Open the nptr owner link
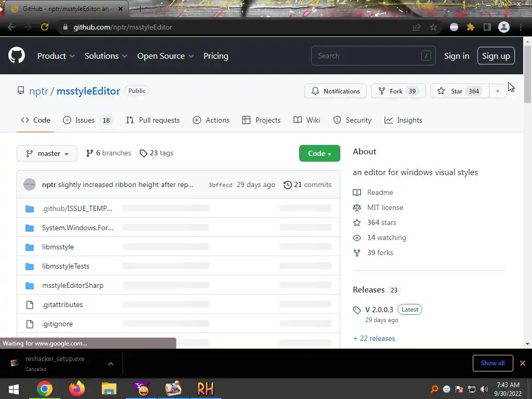The height and width of the screenshot is (399, 532). [38, 91]
